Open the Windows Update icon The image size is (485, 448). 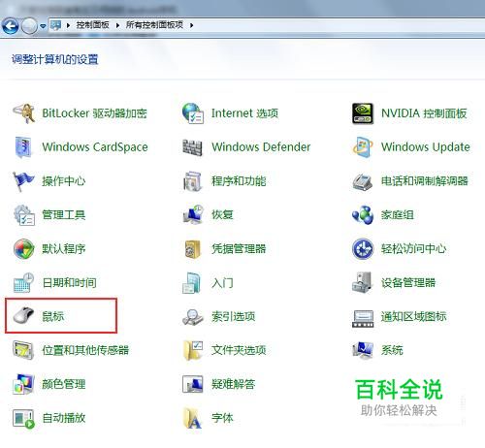click(363, 147)
